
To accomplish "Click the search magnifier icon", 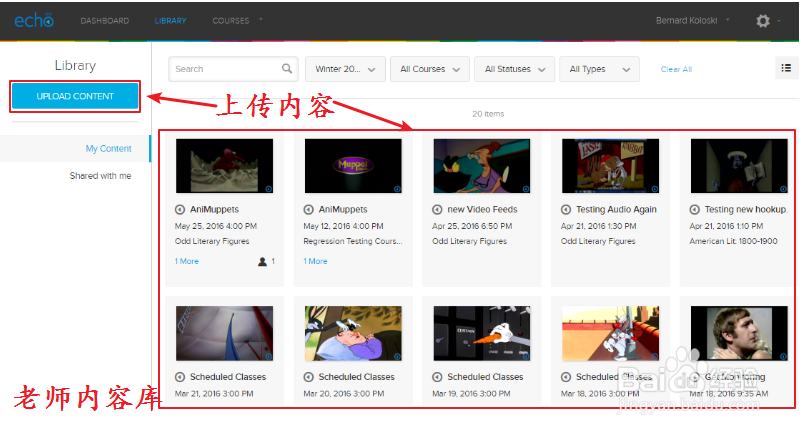I will pyautogui.click(x=287, y=68).
